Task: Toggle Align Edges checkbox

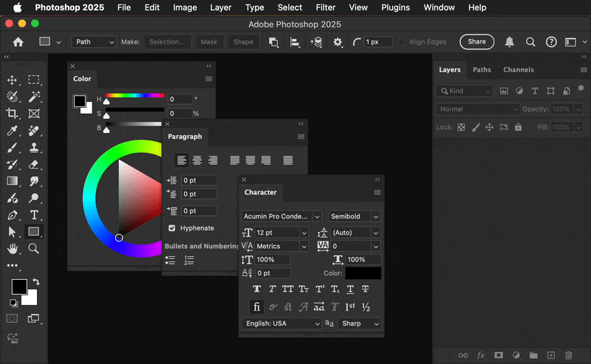Action: click(401, 42)
